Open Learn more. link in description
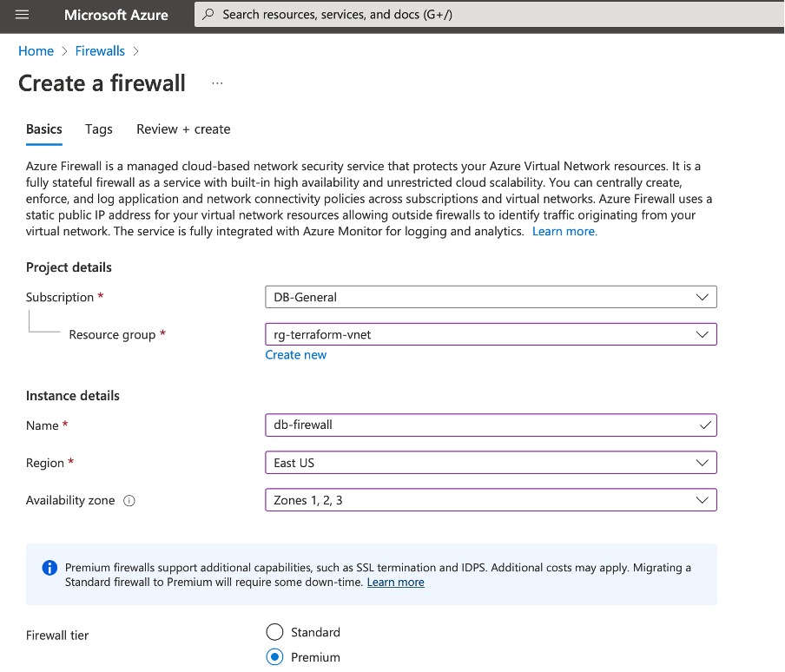The width and height of the screenshot is (785, 672). point(564,231)
